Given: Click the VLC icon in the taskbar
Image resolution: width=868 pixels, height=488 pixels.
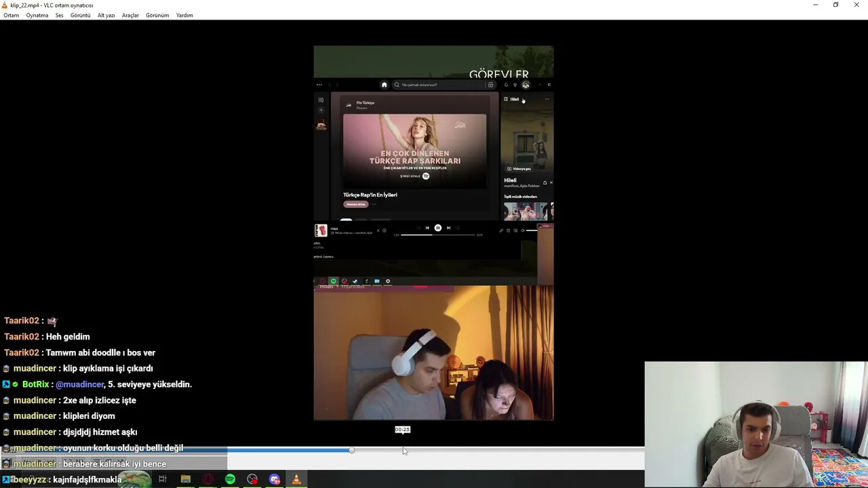Looking at the screenshot, I should tap(296, 479).
